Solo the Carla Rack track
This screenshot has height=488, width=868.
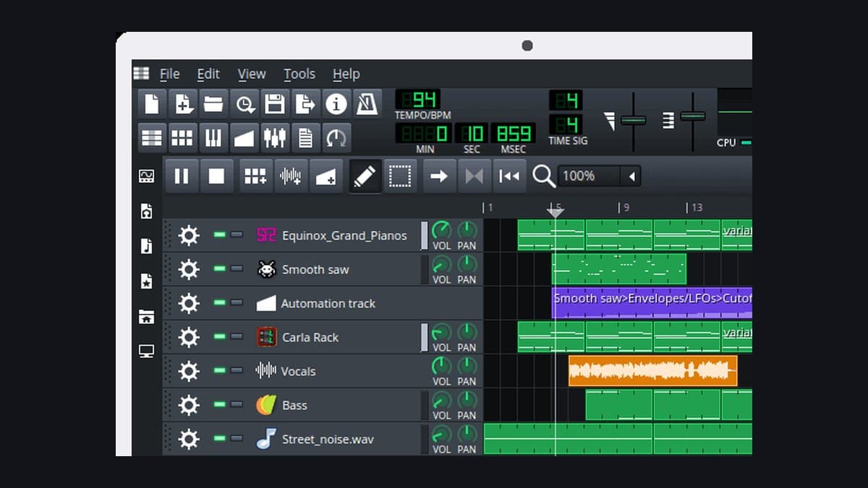(x=237, y=337)
